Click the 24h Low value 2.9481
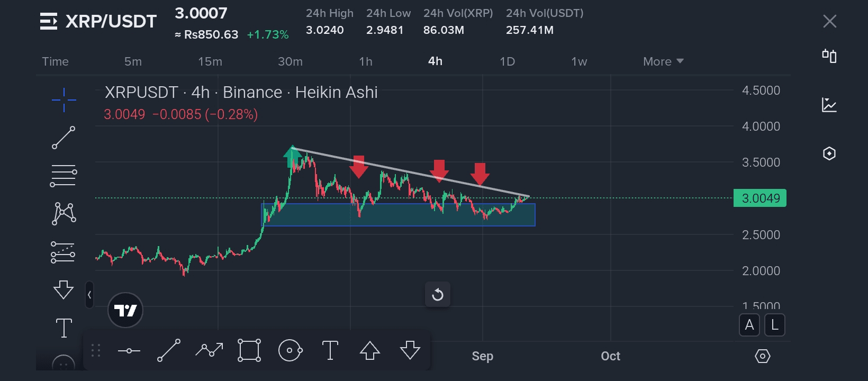The width and height of the screenshot is (868, 381). [x=385, y=30]
